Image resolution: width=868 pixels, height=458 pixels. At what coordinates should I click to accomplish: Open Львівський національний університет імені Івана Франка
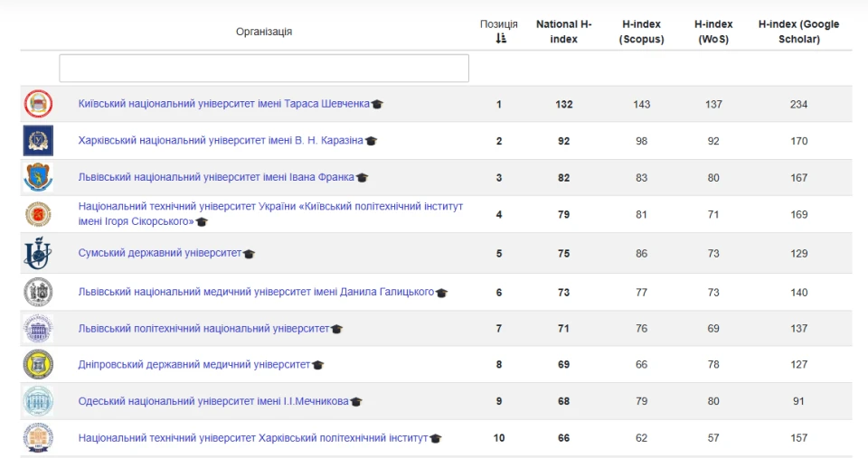(x=216, y=177)
